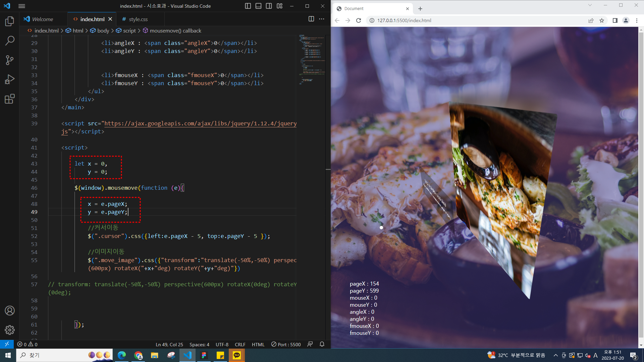Open the jQuery script URL link
This screenshot has width=644, height=362.
click(200, 124)
